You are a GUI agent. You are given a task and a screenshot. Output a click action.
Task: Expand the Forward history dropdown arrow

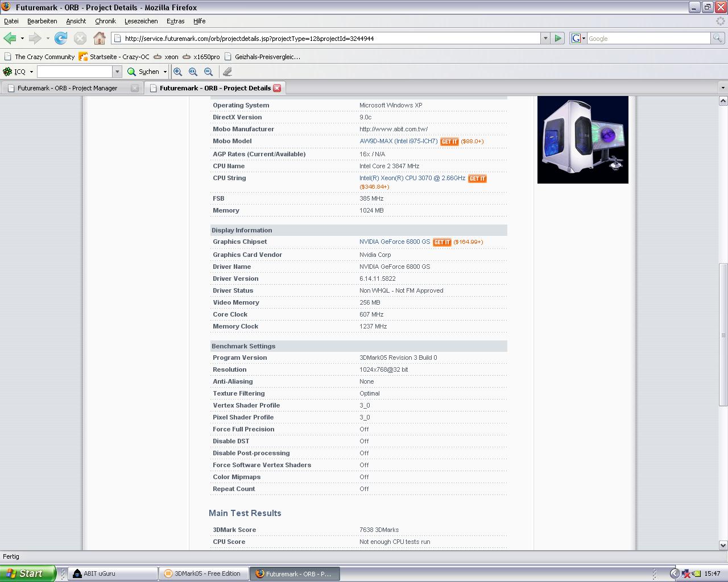click(48, 38)
